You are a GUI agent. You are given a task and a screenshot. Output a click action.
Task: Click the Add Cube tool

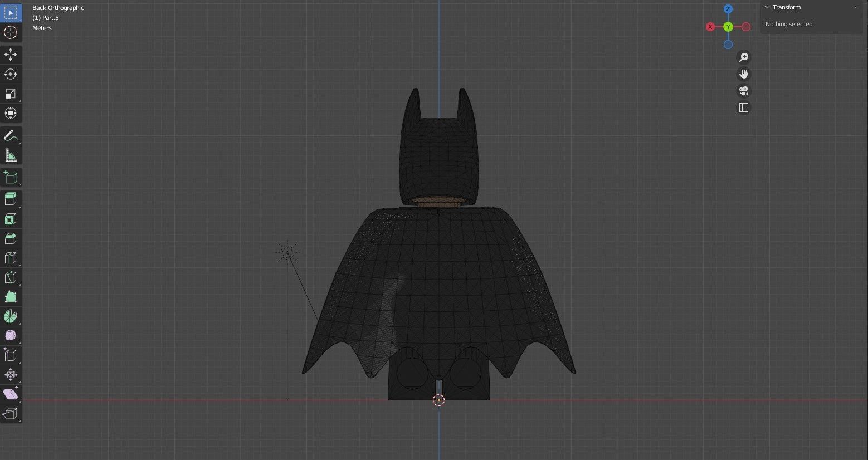(11, 177)
